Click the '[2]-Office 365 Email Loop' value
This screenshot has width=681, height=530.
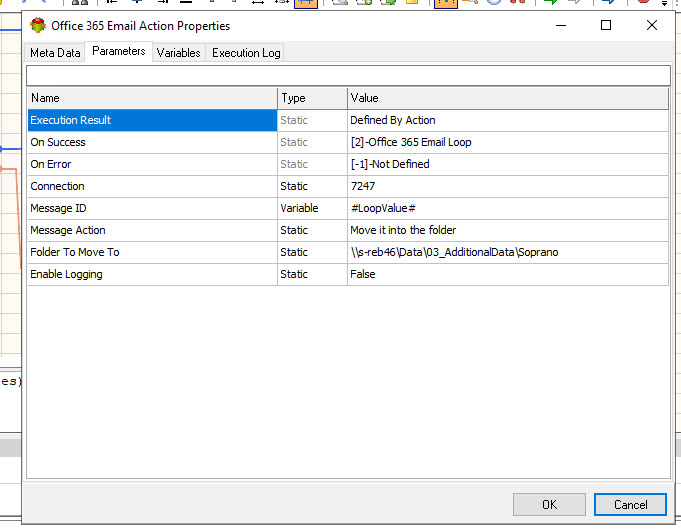(508, 142)
